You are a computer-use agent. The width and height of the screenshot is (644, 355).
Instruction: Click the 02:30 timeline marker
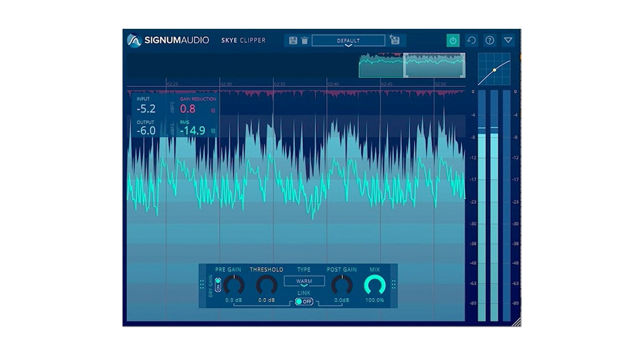click(x=226, y=84)
